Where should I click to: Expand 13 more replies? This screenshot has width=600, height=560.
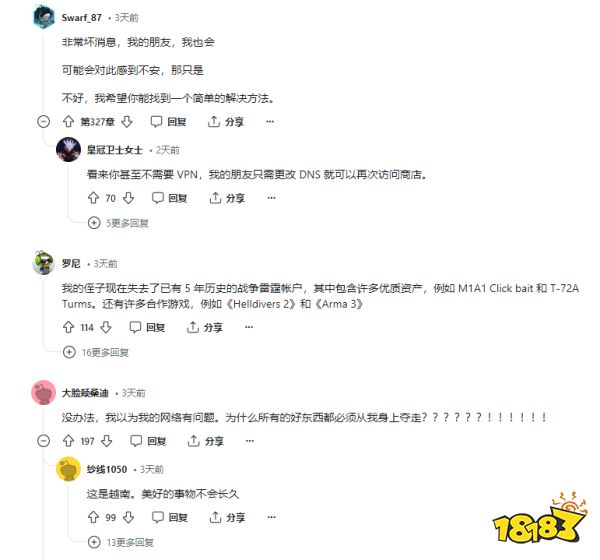click(121, 542)
